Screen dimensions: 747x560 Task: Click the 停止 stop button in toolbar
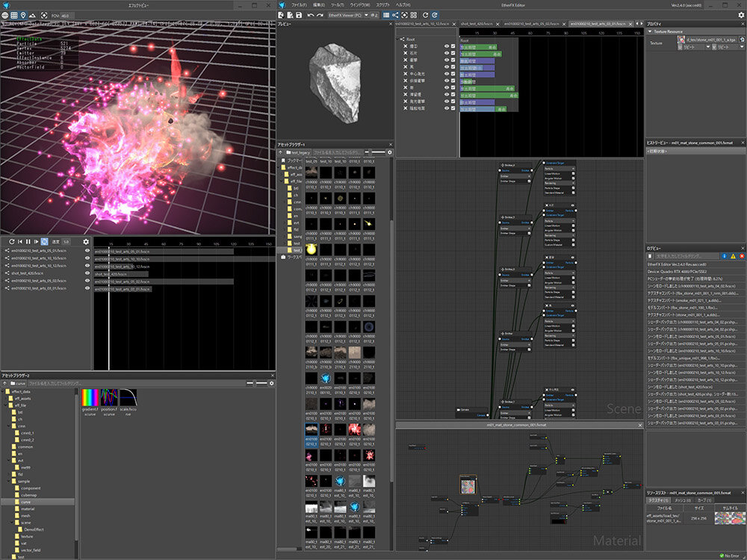pyautogui.click(x=373, y=15)
